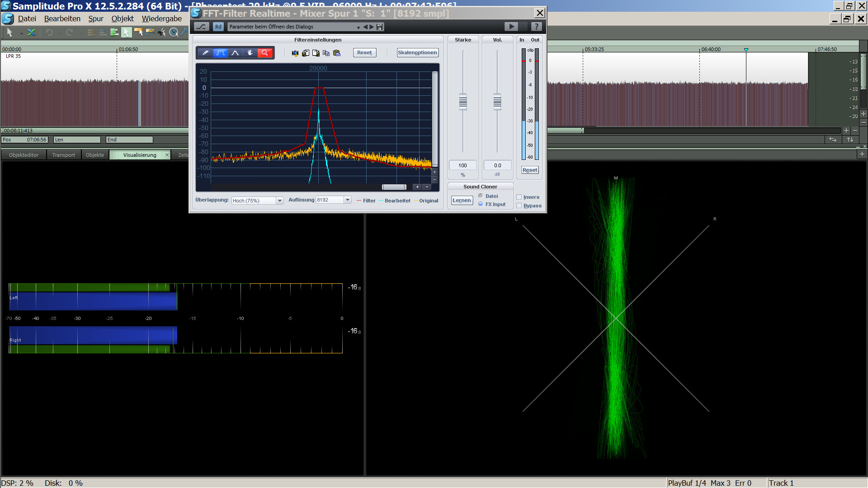Open the help question mark in dialog
The width and height of the screenshot is (868, 488).
(536, 27)
